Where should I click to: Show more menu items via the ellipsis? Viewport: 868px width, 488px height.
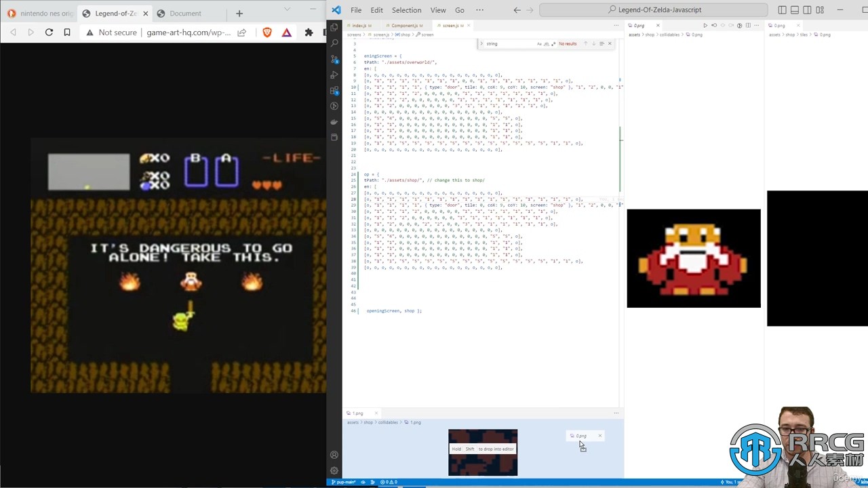pos(480,10)
